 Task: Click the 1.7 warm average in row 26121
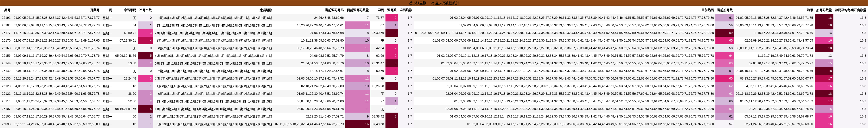(x=410, y=94)
